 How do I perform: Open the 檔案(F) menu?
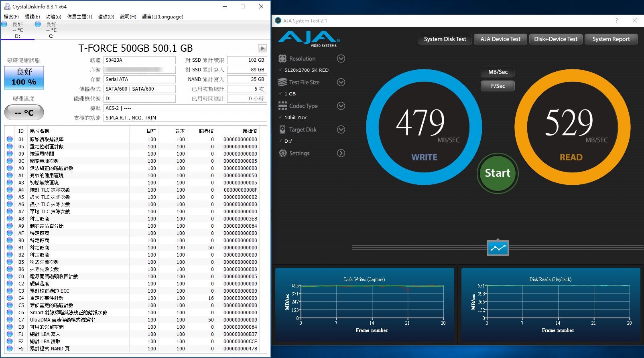11,17
